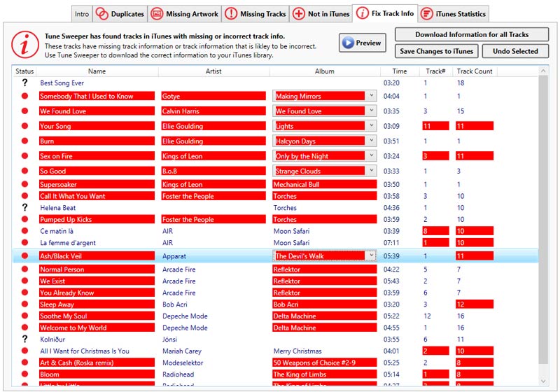Sort by the Album column header
The width and height of the screenshot is (560, 392).
coord(325,71)
